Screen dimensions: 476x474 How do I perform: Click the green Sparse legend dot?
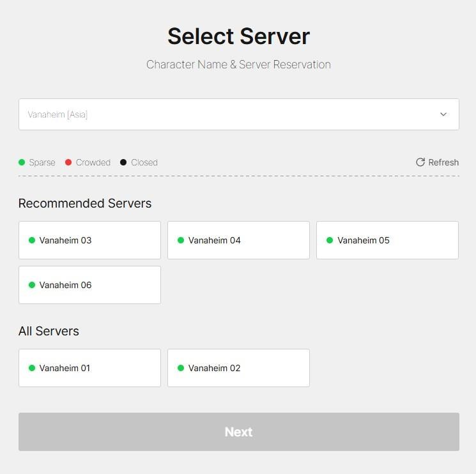(x=22, y=162)
